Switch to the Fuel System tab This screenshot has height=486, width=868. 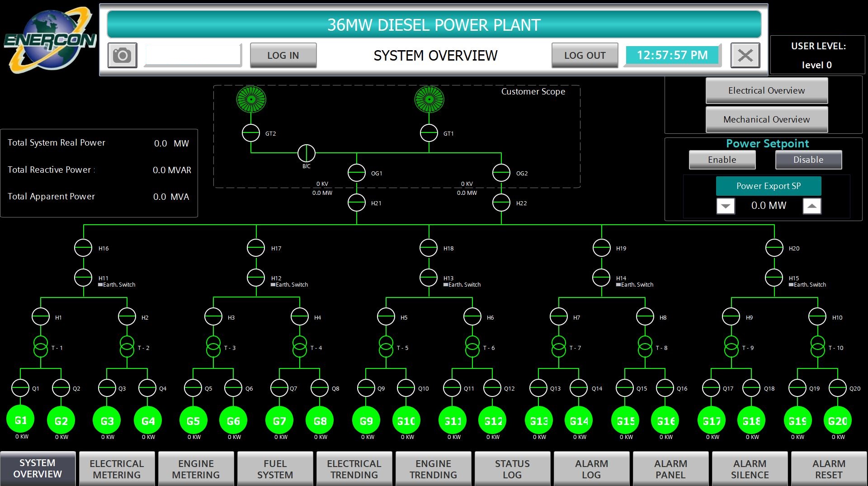click(275, 469)
